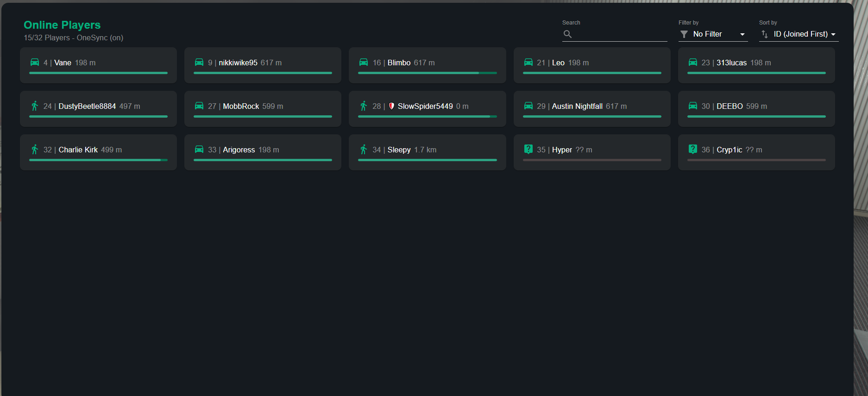This screenshot has height=396, width=868.
Task: Select the player name Vane
Action: point(63,63)
